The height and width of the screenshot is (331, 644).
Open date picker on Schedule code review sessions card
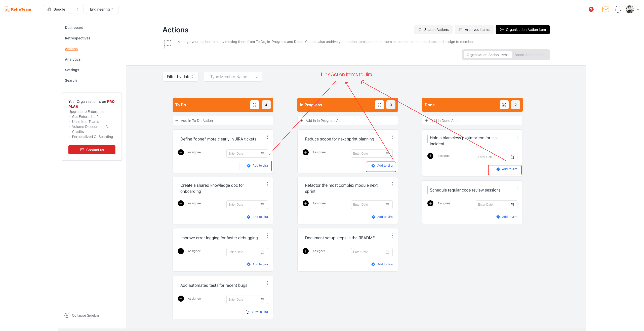coord(512,205)
